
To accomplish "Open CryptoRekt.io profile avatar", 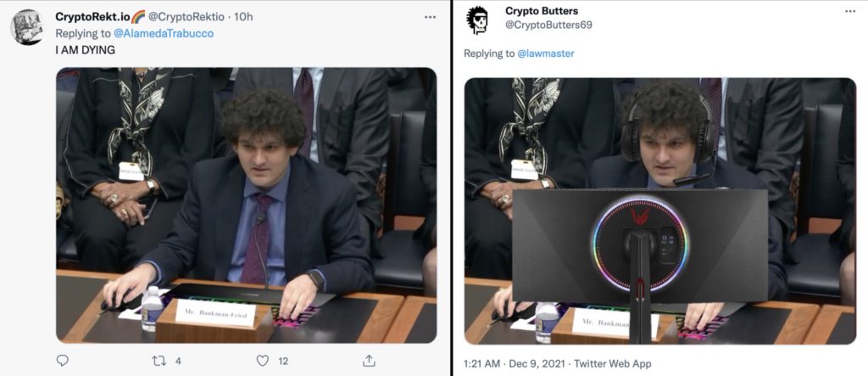I will [26, 27].
